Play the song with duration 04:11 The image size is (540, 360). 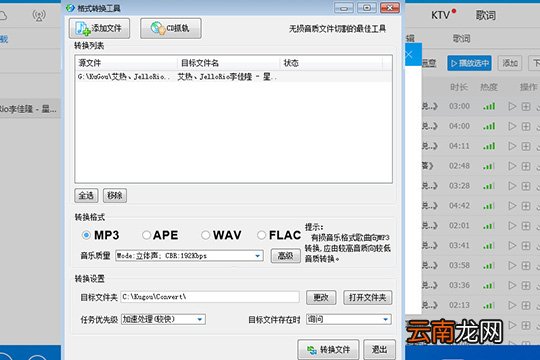[x=512, y=146]
